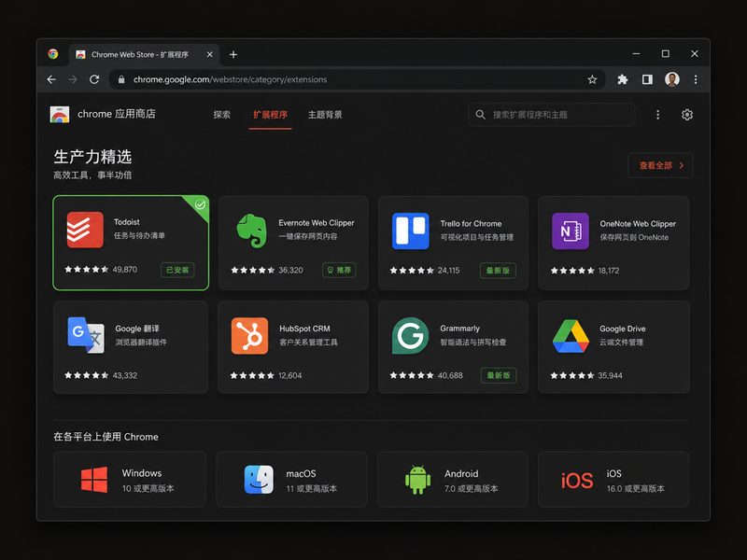Click Google Drive rating count 35,944

pyautogui.click(x=611, y=375)
